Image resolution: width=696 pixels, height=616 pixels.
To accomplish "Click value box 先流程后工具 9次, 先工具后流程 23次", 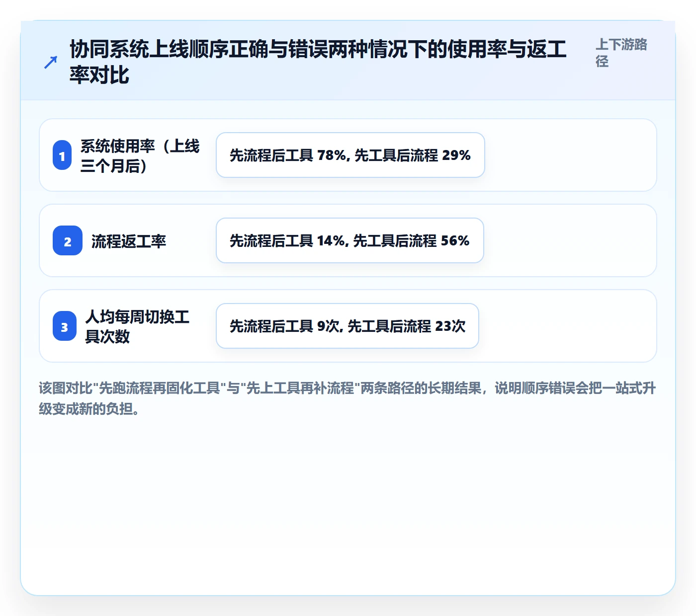I will (x=348, y=326).
